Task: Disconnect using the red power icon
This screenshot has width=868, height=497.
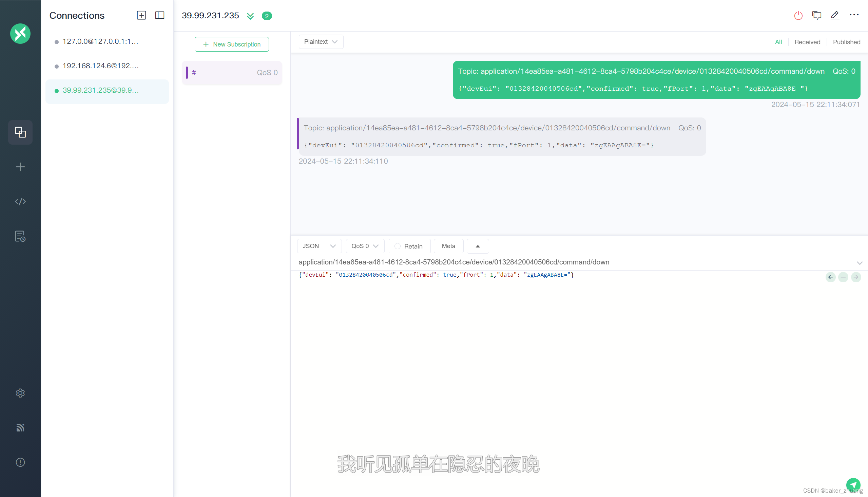Action: (x=798, y=15)
